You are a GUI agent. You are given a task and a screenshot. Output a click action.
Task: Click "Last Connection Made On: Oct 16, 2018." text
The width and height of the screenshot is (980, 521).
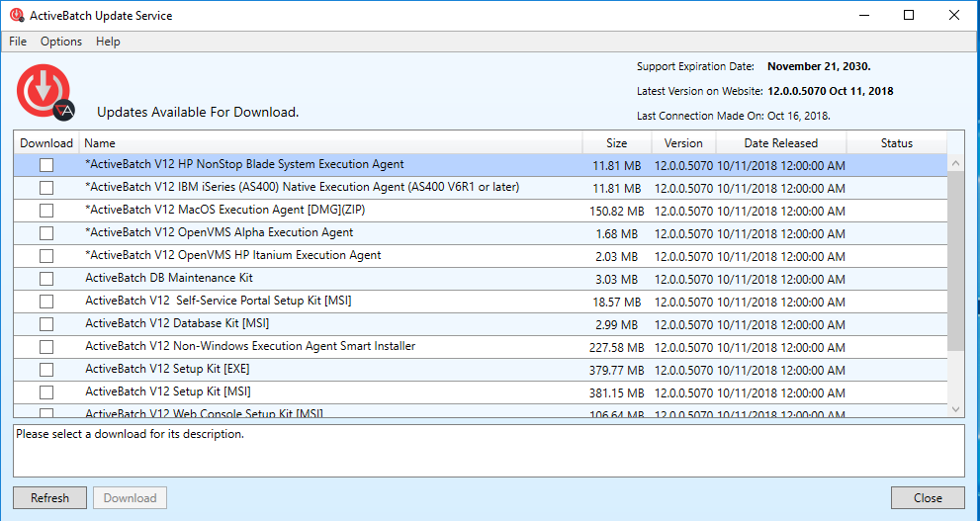(x=734, y=117)
